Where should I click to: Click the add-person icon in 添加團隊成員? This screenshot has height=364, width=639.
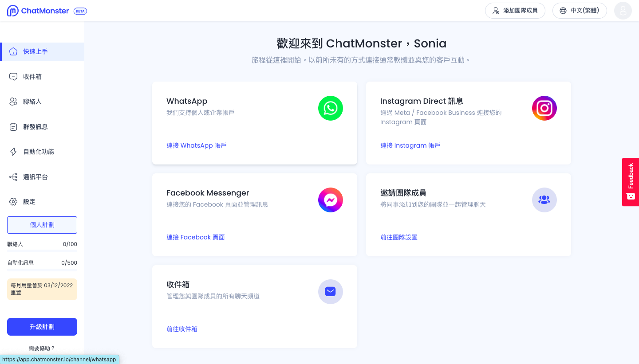(x=496, y=11)
